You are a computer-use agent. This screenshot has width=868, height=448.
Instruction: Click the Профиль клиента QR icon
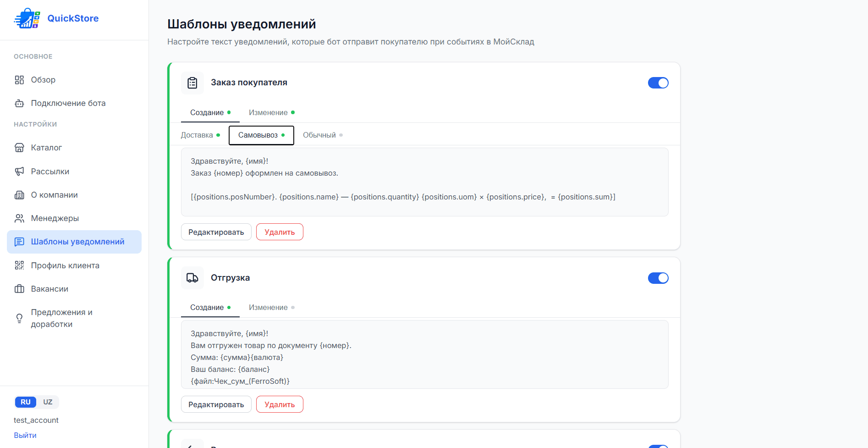click(19, 265)
